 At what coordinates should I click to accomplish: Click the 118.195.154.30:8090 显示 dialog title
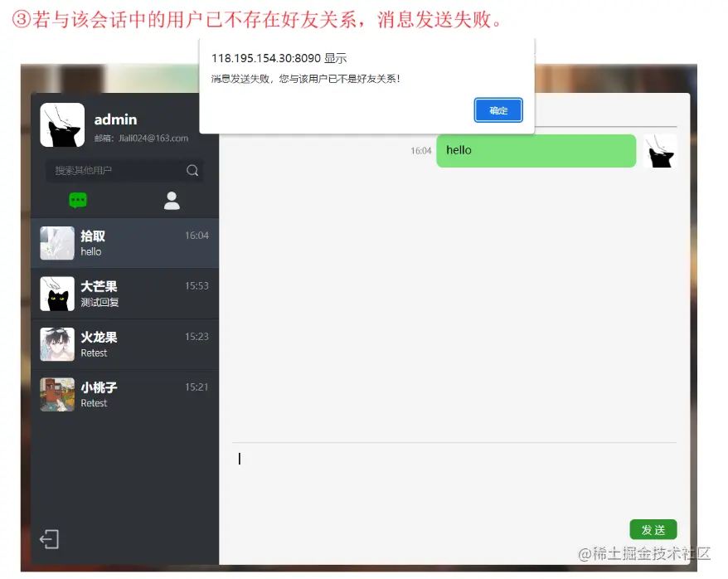(279, 59)
